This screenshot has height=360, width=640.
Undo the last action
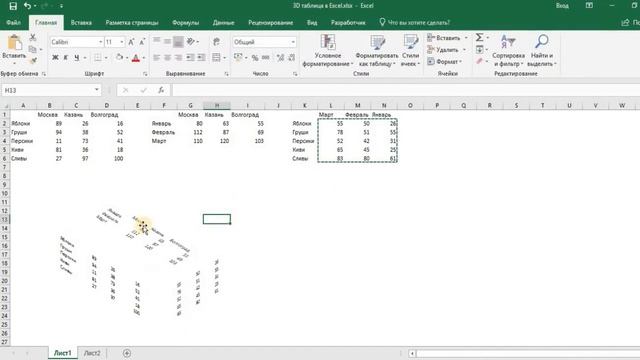[27, 6]
